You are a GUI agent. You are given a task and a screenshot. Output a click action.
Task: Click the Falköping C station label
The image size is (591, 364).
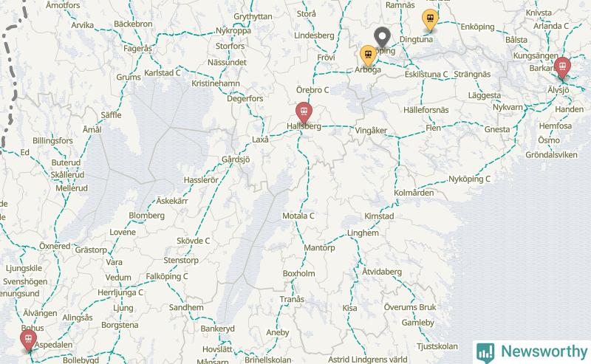pyautogui.click(x=167, y=277)
